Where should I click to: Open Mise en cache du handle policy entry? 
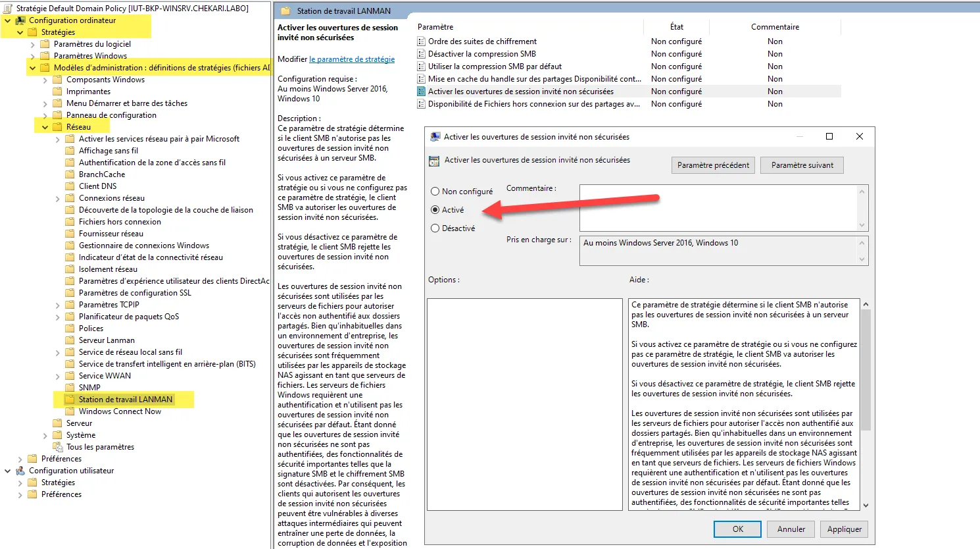(534, 79)
